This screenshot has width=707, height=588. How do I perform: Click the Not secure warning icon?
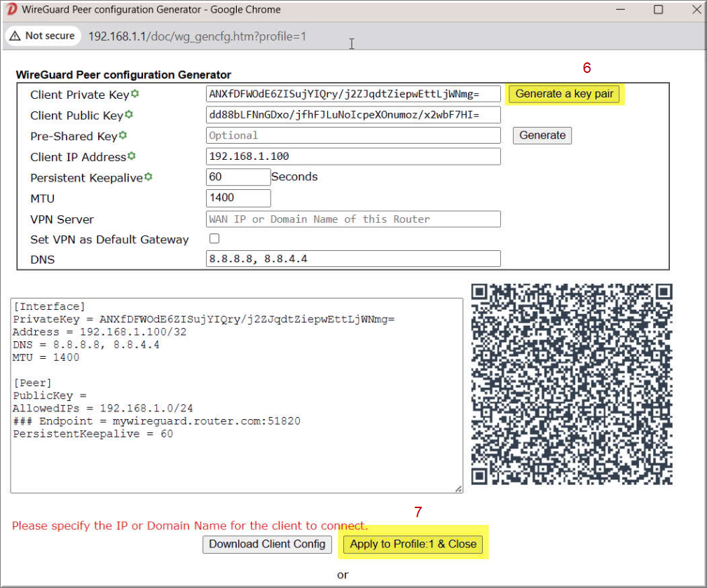[15, 36]
